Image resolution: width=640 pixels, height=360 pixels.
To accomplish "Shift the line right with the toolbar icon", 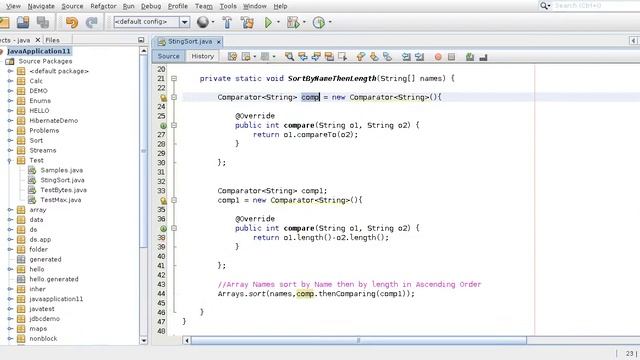I will pyautogui.click(x=419, y=57).
